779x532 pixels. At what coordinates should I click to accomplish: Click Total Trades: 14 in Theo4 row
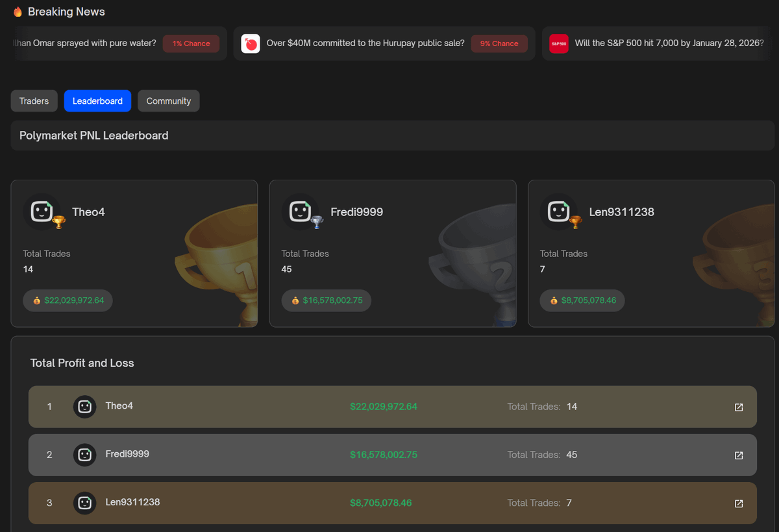tap(542, 407)
